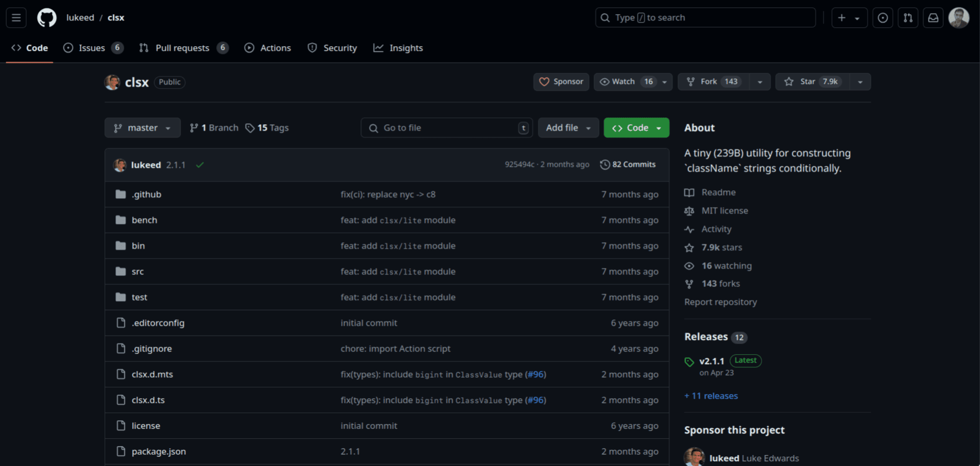Open the Pull requests tab
Image resolution: width=980 pixels, height=466 pixels.
(184, 48)
